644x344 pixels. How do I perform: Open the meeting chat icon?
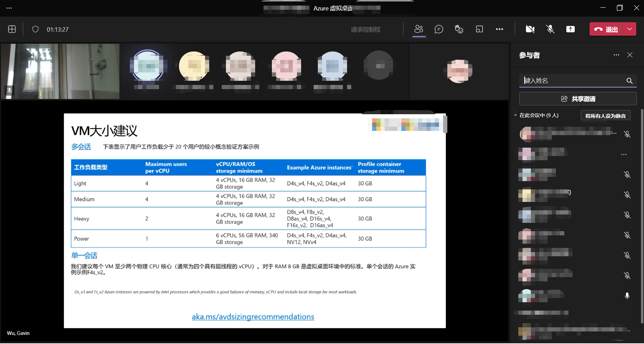pos(439,29)
